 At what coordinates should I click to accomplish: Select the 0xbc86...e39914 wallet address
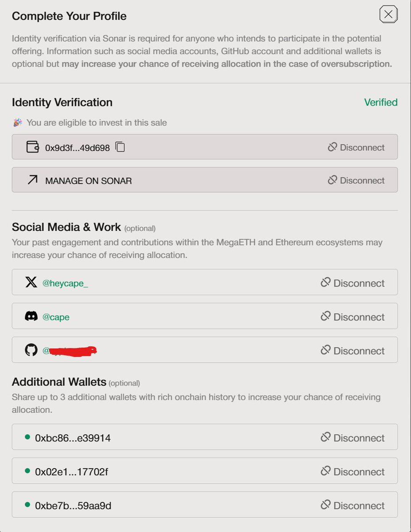[73, 438]
